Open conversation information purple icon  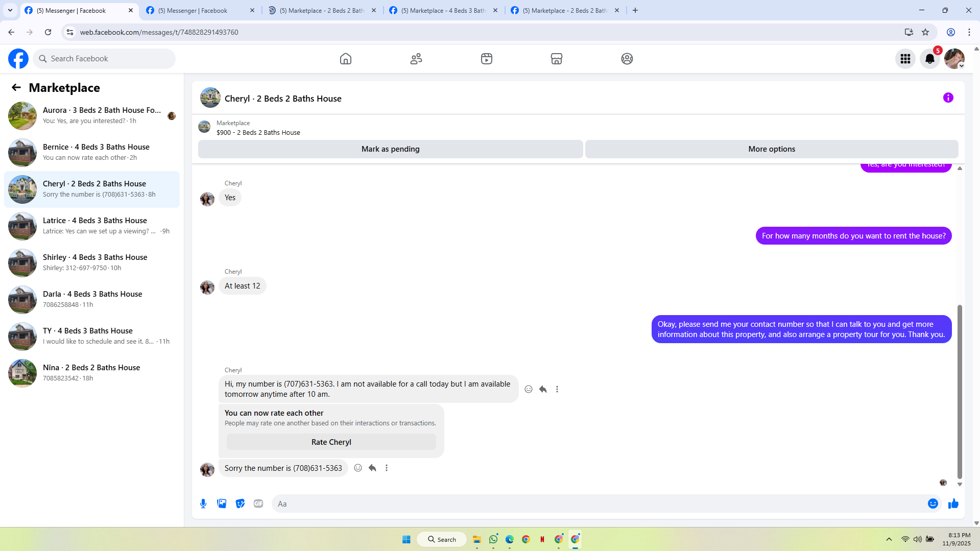(948, 98)
